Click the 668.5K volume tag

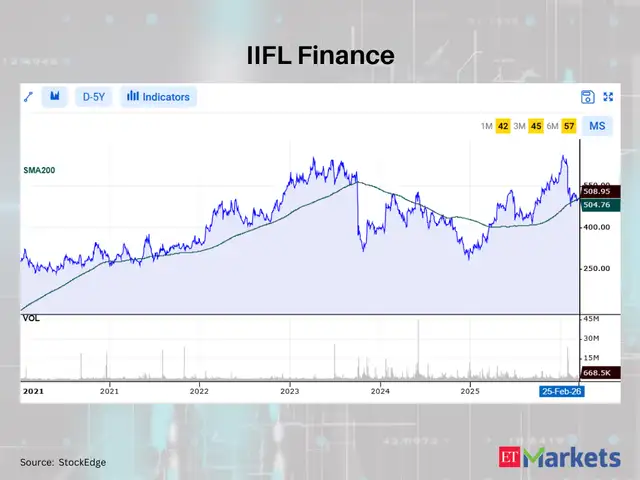coord(600,373)
